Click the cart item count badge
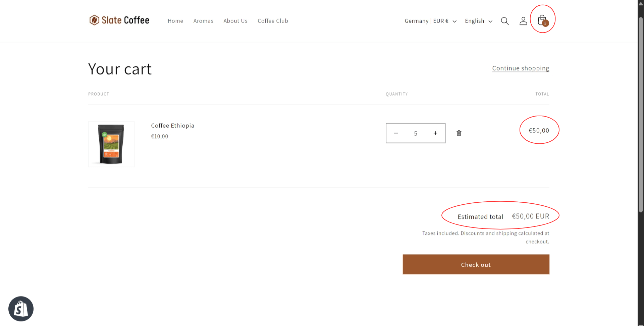The image size is (644, 330). point(545,23)
